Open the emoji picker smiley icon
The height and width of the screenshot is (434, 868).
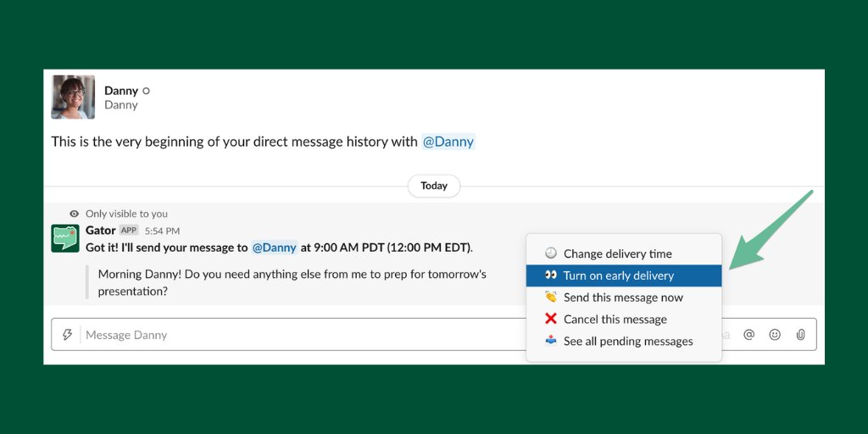pos(775,334)
